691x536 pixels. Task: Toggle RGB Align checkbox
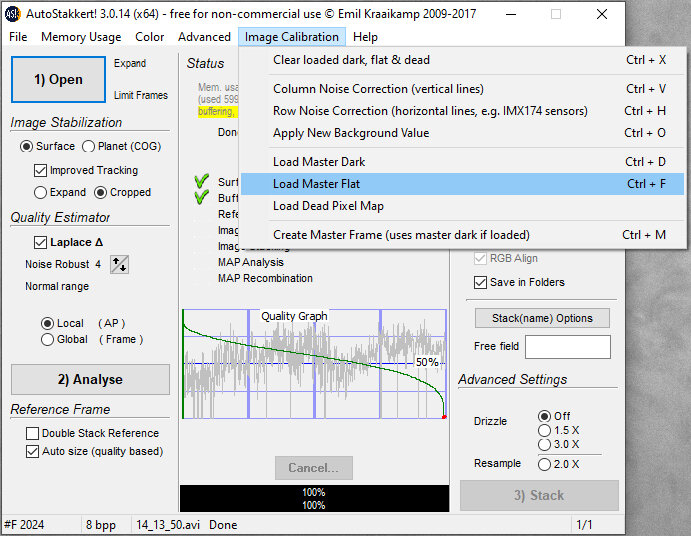pos(480,259)
